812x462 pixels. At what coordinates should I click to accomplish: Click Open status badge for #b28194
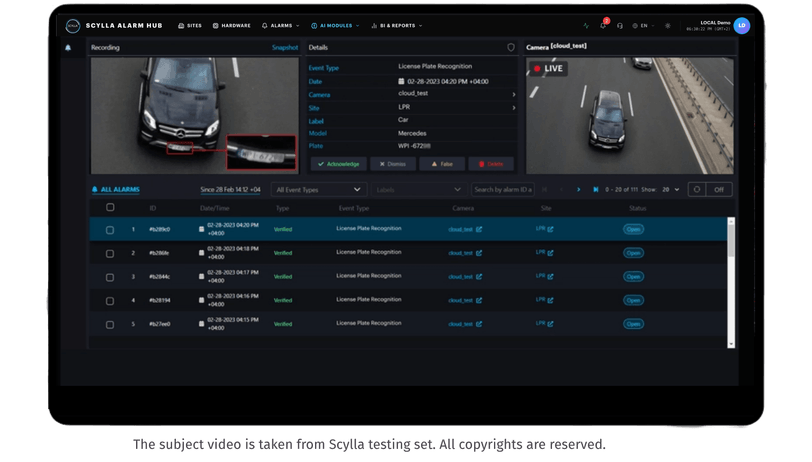click(633, 300)
